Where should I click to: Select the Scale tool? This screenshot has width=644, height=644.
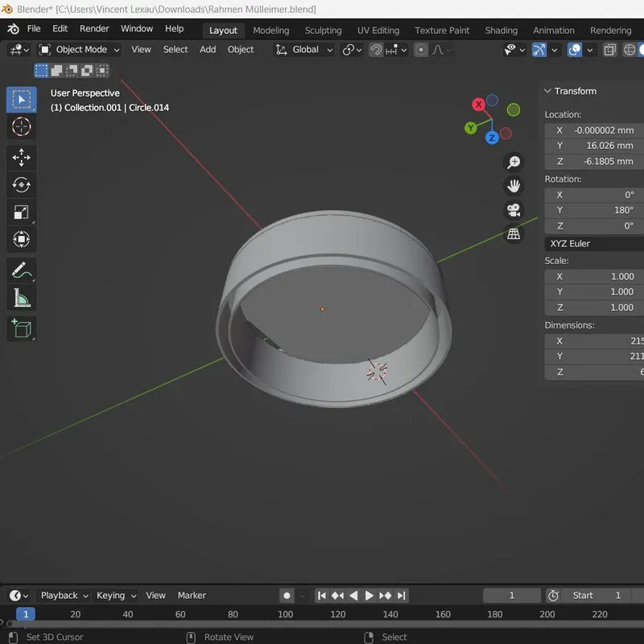click(x=21, y=213)
